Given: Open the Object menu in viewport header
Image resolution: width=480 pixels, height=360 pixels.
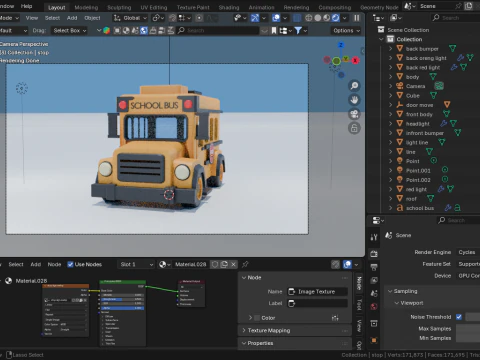Looking at the screenshot, I should pos(92,18).
